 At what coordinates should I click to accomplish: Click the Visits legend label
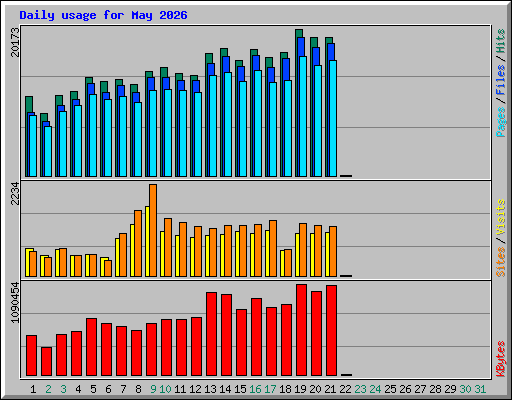point(500,217)
